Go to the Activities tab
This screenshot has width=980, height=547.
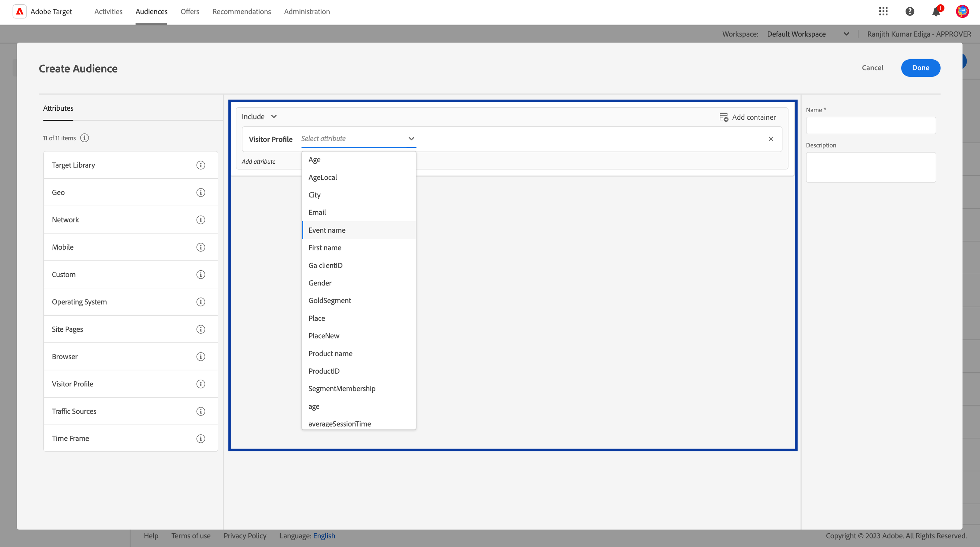tap(108, 11)
